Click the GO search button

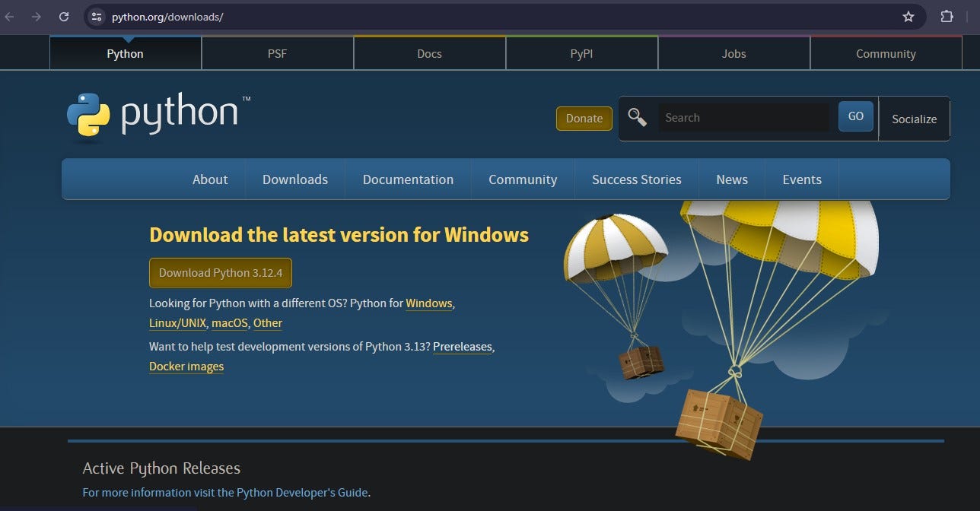pos(856,117)
